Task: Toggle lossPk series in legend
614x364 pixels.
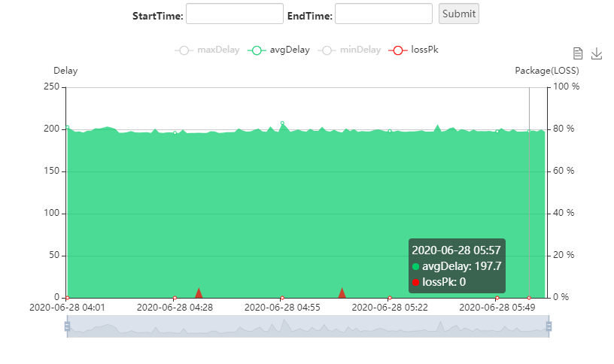Action: pos(414,50)
